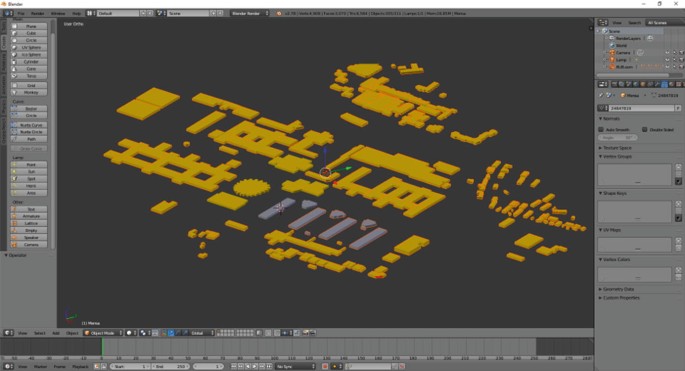Open the No Sync playback dropdown
Image resolution: width=685 pixels, height=371 pixels.
click(295, 367)
